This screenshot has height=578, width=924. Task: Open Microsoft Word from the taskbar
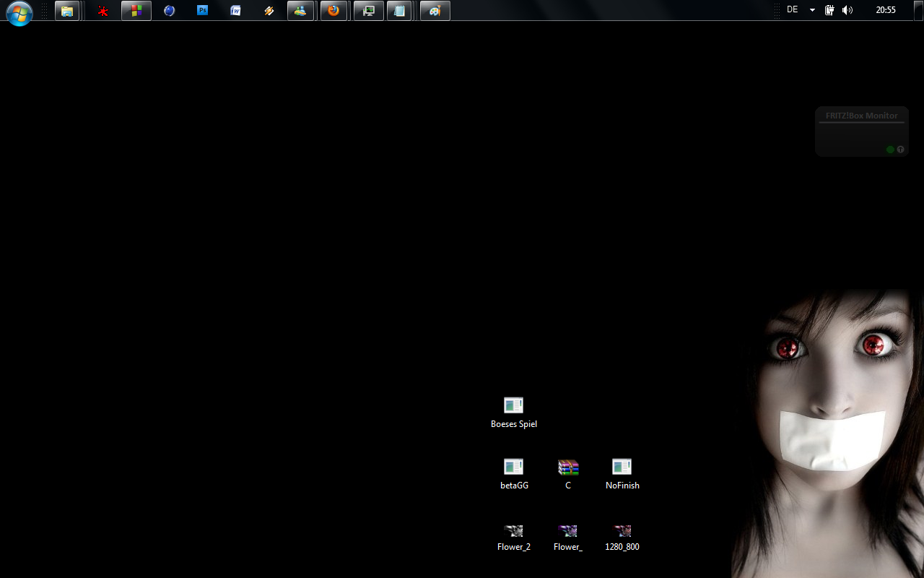coord(236,11)
